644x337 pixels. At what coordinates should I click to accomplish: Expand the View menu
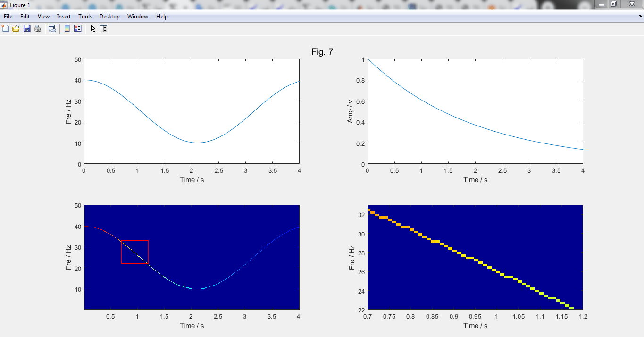tap(43, 17)
